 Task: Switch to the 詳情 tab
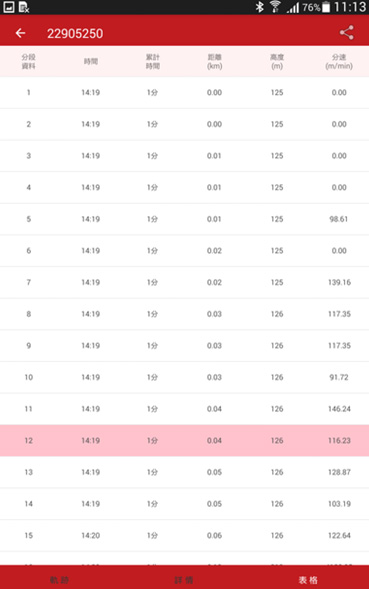coord(184,580)
